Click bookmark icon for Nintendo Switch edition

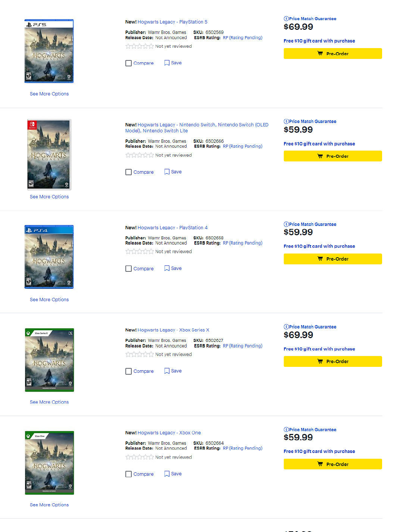click(x=167, y=172)
